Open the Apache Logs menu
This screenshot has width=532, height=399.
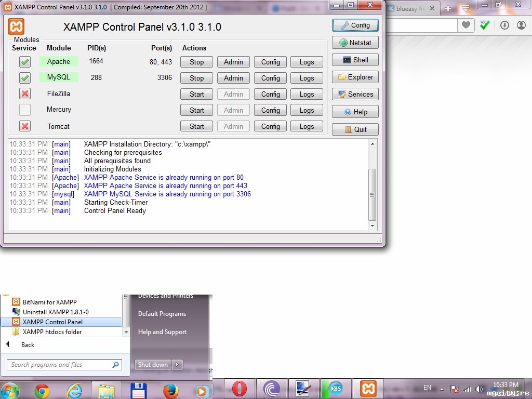307,62
